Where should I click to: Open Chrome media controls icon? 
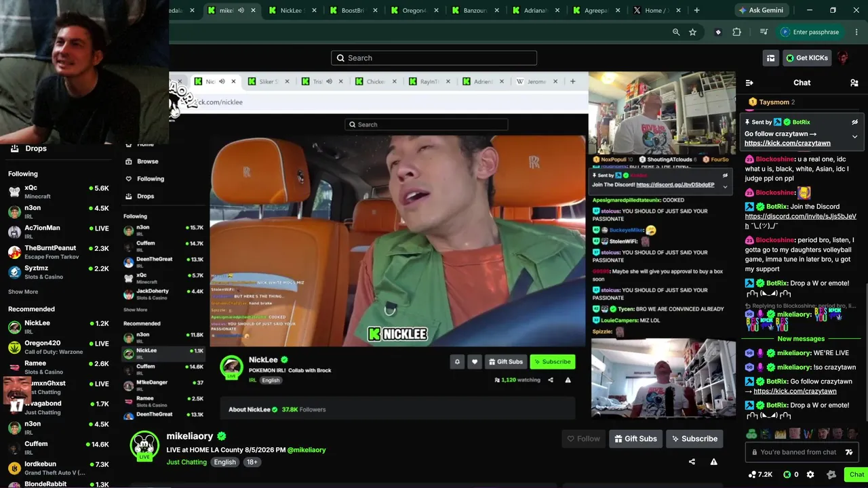764,32
